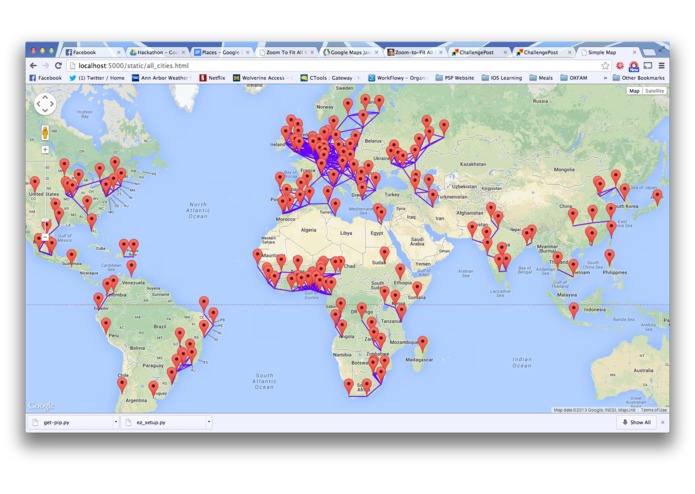
Task: Zoom out using the map minus button
Action: tap(45, 237)
